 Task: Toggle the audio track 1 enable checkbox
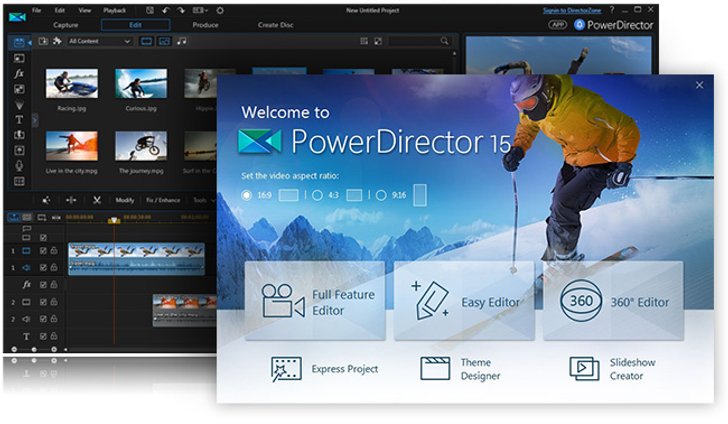(x=43, y=267)
